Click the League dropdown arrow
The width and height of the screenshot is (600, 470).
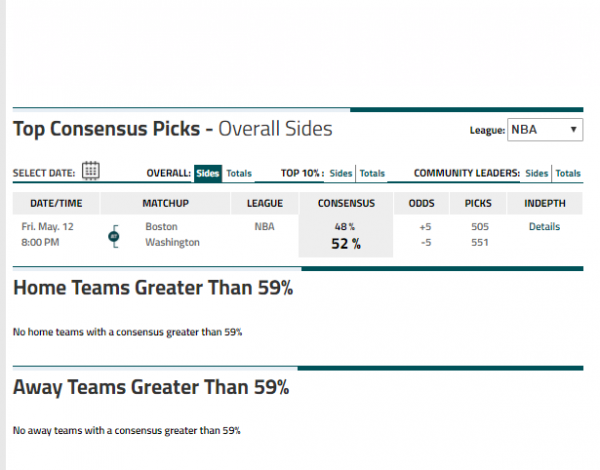[x=573, y=129]
